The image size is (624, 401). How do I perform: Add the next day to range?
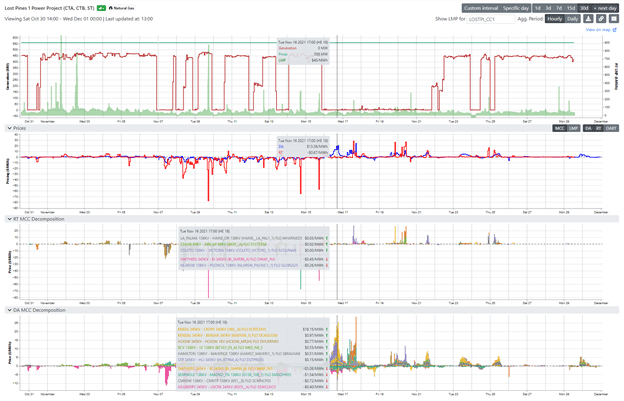pos(605,8)
